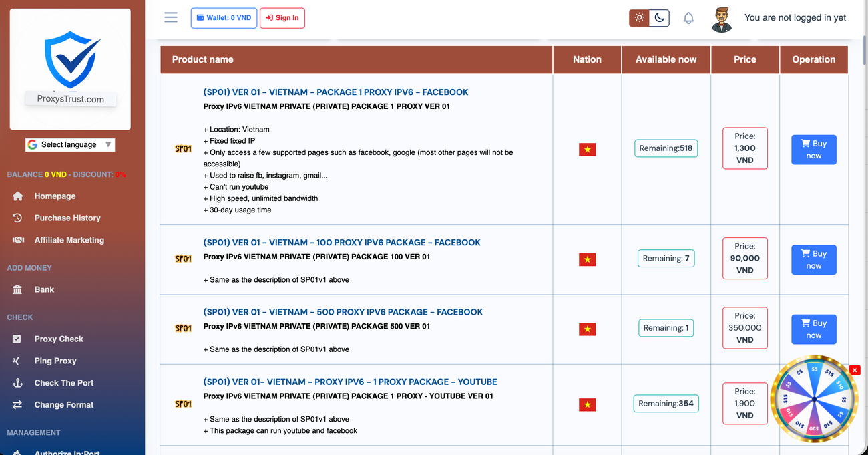This screenshot has width=868, height=455.
Task: Open the Bank add-money page
Action: (44, 289)
